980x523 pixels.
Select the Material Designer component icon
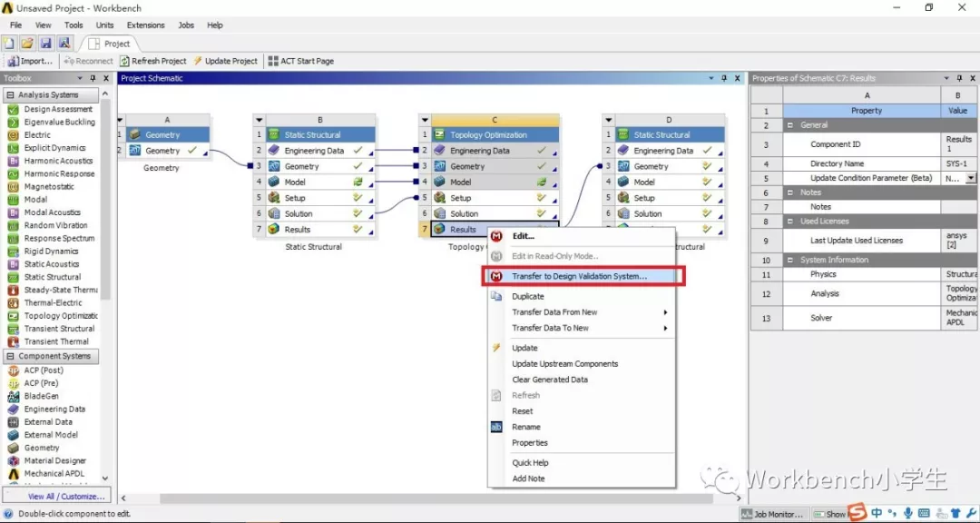click(x=13, y=460)
